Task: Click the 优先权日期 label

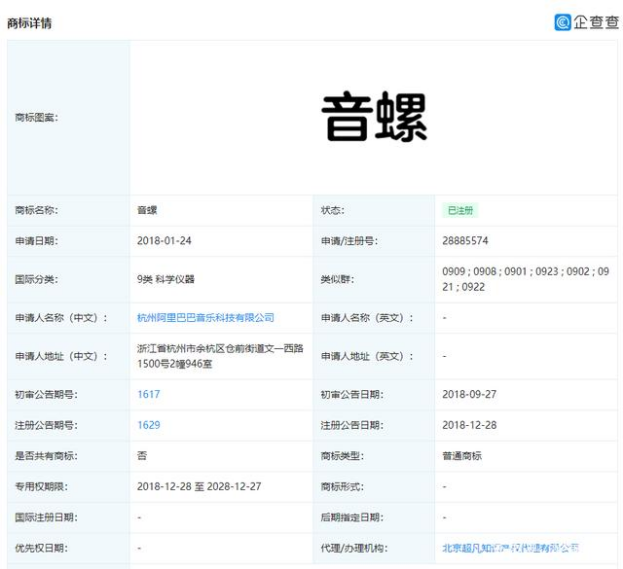Action: pos(41,548)
